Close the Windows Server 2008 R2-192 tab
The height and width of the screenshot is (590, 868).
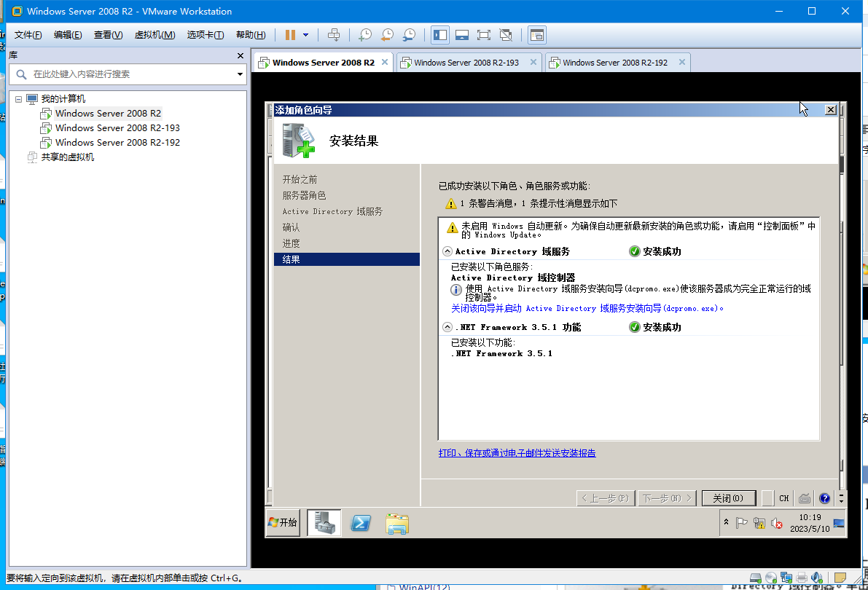(x=682, y=62)
